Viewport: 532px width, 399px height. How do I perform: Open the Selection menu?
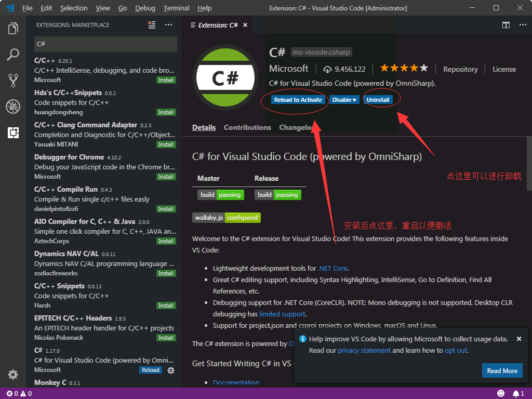click(74, 8)
